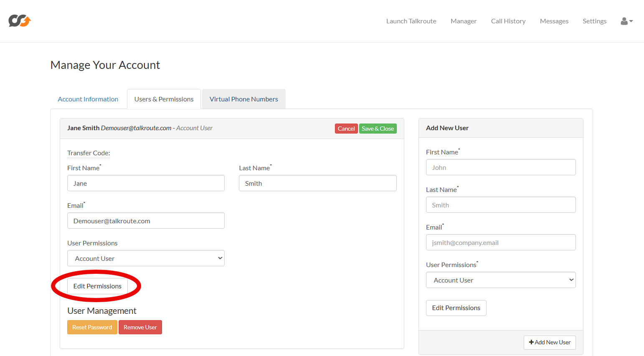Click the Talkroute logo icon

pyautogui.click(x=20, y=20)
